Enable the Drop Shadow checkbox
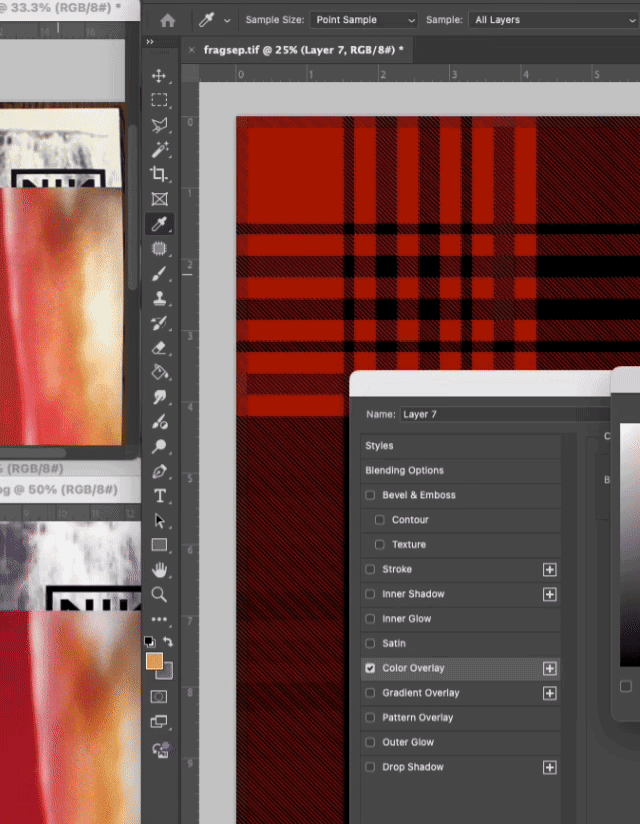640x824 pixels. (x=371, y=767)
